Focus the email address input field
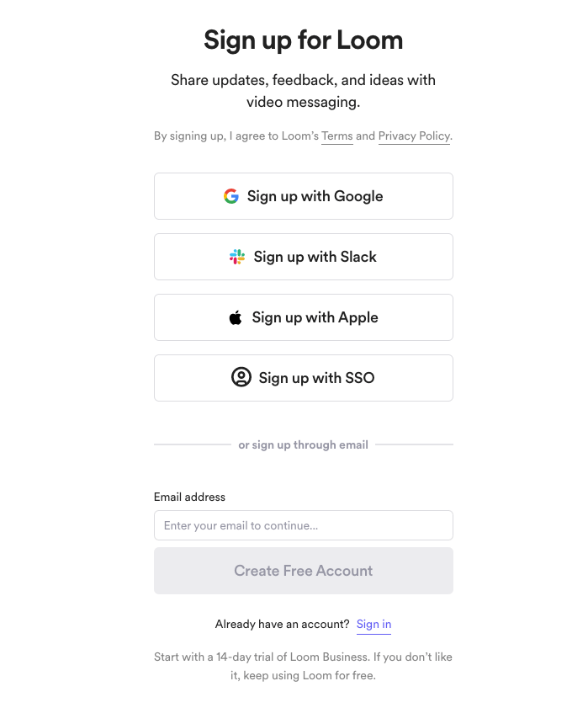 pos(304,525)
